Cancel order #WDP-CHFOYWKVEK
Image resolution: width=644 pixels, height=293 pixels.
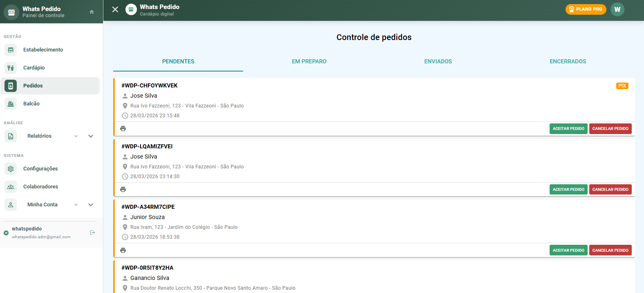pos(610,129)
